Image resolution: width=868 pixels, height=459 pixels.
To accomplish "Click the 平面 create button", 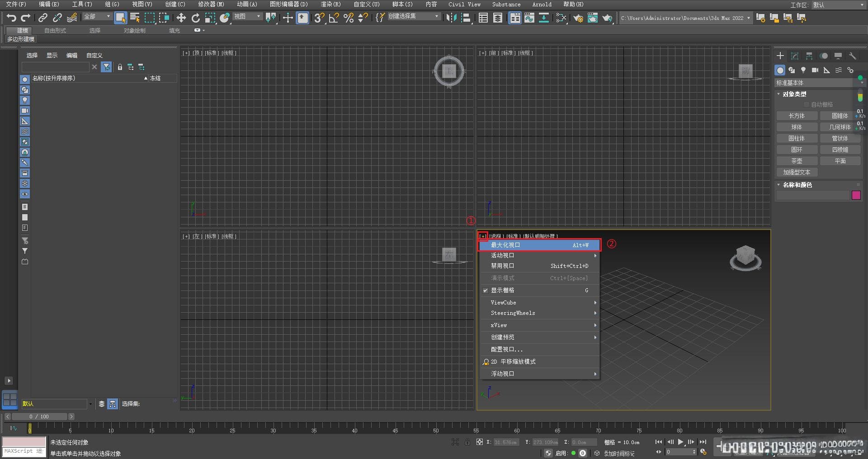I will (x=840, y=161).
